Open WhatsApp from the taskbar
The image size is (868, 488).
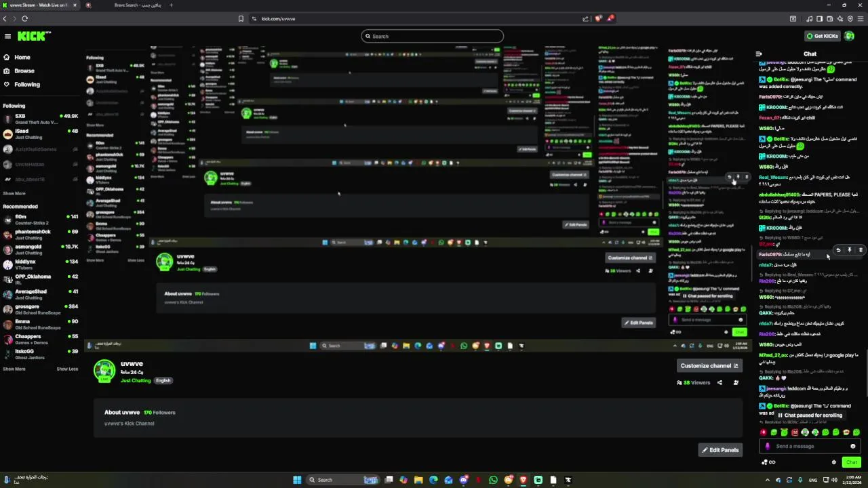(493, 480)
